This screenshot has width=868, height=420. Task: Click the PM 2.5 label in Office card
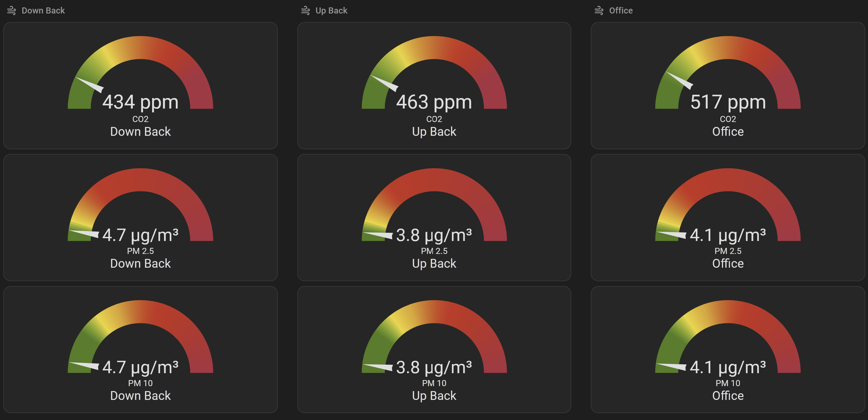click(728, 251)
